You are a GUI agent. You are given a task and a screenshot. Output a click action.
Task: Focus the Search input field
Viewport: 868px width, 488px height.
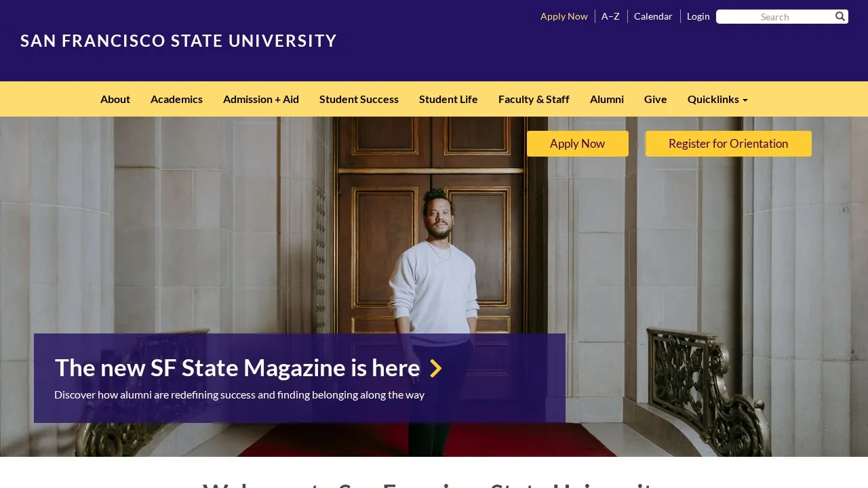[x=774, y=17]
